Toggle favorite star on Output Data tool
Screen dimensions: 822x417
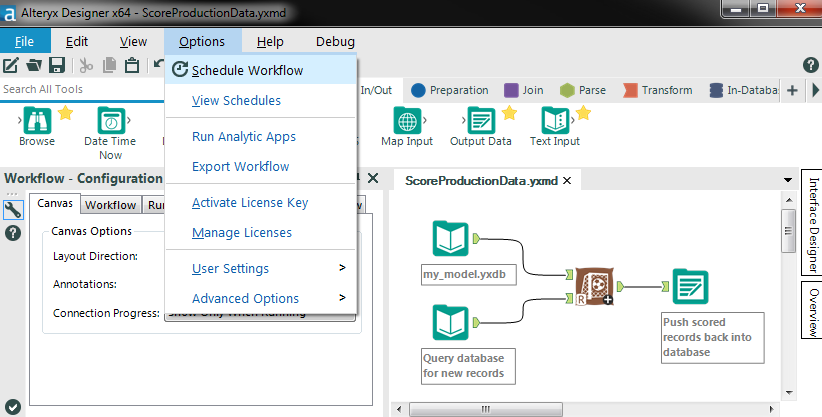pos(509,112)
